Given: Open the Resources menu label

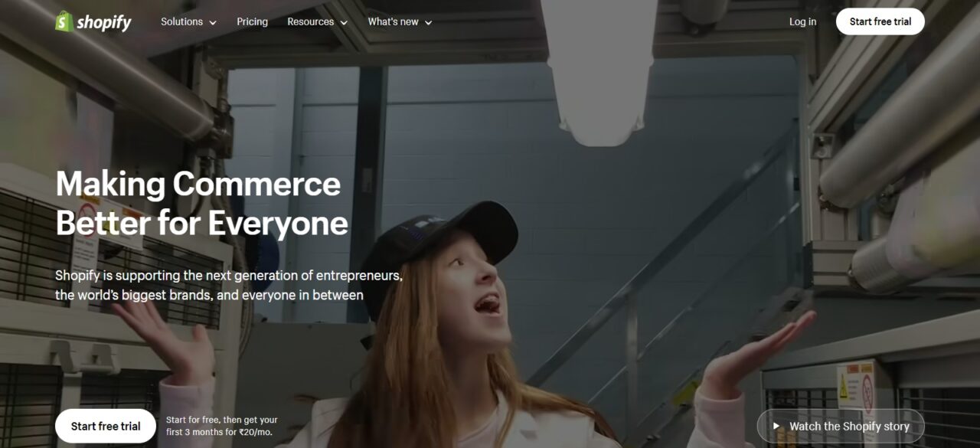Looking at the screenshot, I should click(310, 21).
